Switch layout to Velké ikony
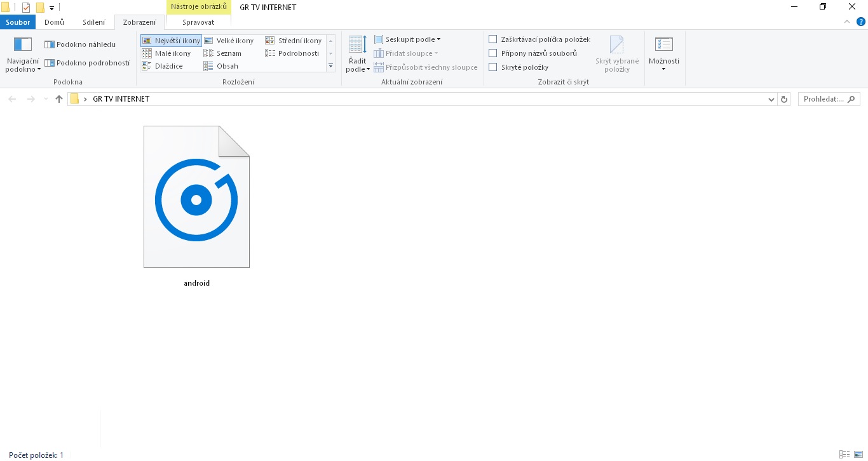Screen dimensions: 868x461 [x=228, y=41]
